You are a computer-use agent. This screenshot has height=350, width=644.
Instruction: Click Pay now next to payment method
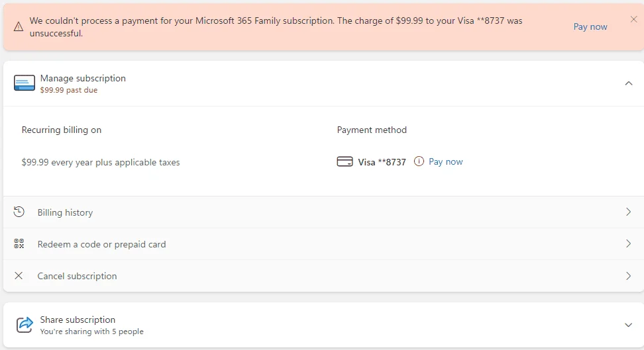pyautogui.click(x=446, y=161)
